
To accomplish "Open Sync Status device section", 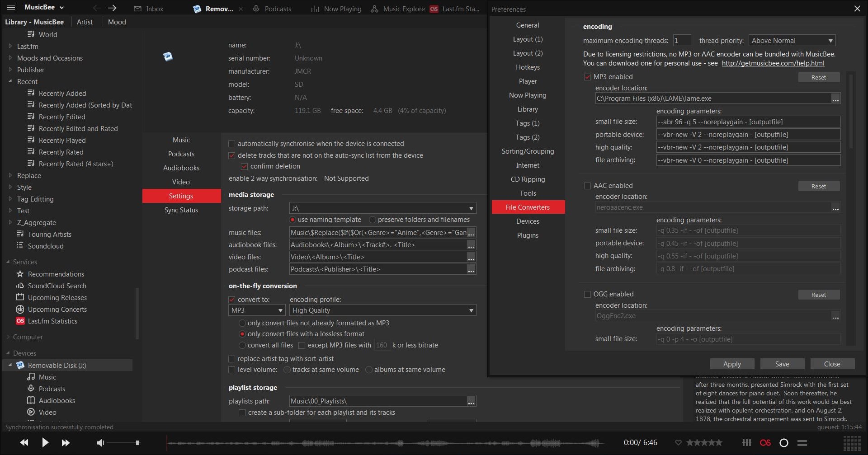I will point(181,210).
